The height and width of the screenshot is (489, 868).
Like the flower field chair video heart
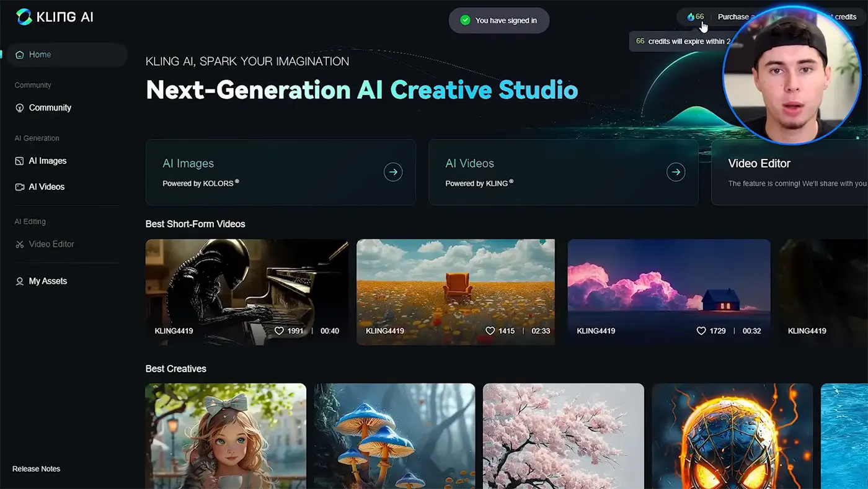click(490, 331)
